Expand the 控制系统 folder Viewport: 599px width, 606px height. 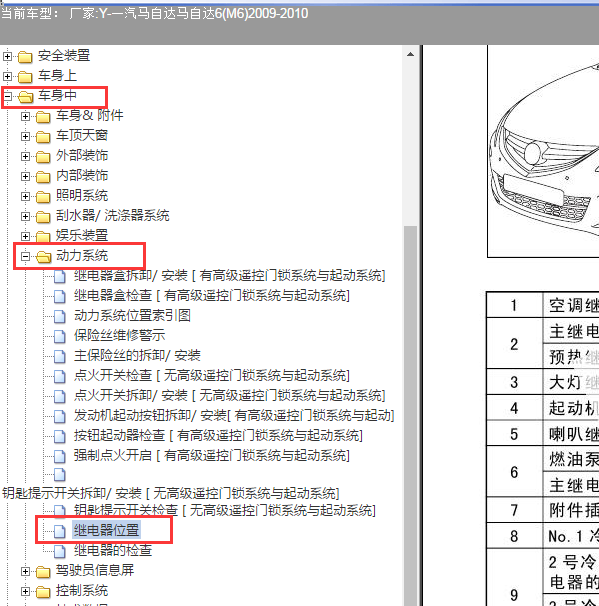tap(26, 591)
